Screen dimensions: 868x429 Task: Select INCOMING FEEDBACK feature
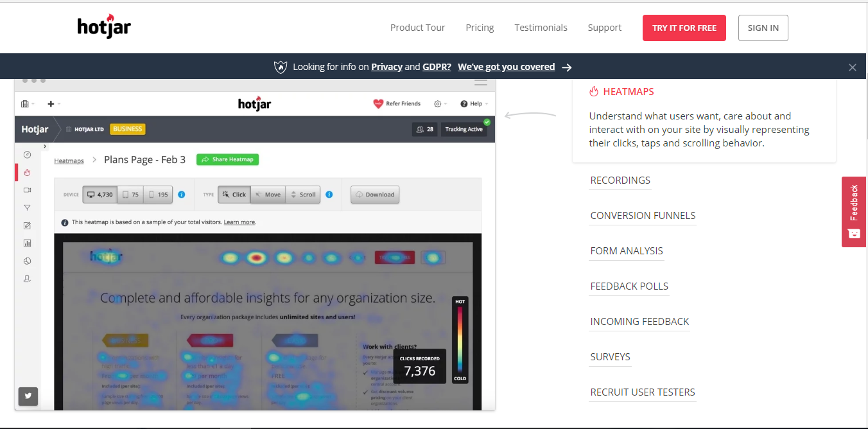point(639,322)
